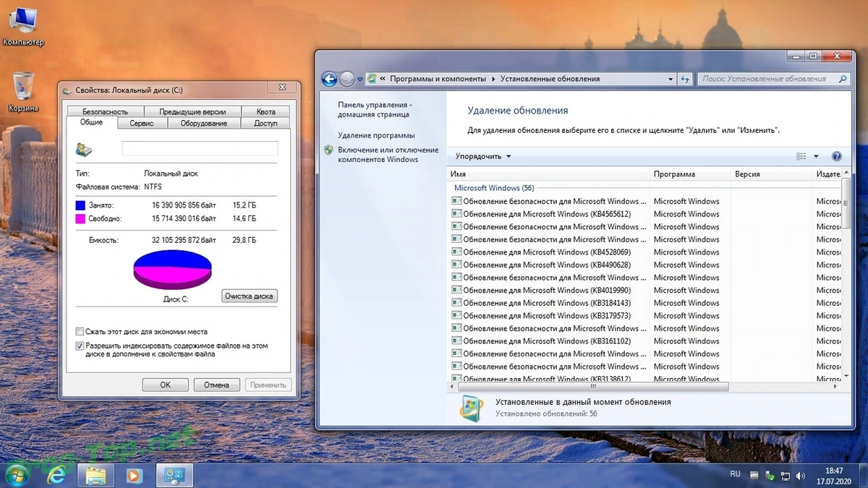Click the shield icon beside Включение или отключение

click(328, 150)
